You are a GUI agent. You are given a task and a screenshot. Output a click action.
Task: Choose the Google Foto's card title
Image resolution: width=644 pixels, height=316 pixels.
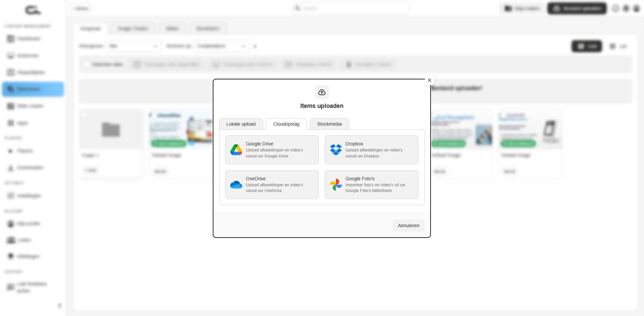pyautogui.click(x=360, y=179)
